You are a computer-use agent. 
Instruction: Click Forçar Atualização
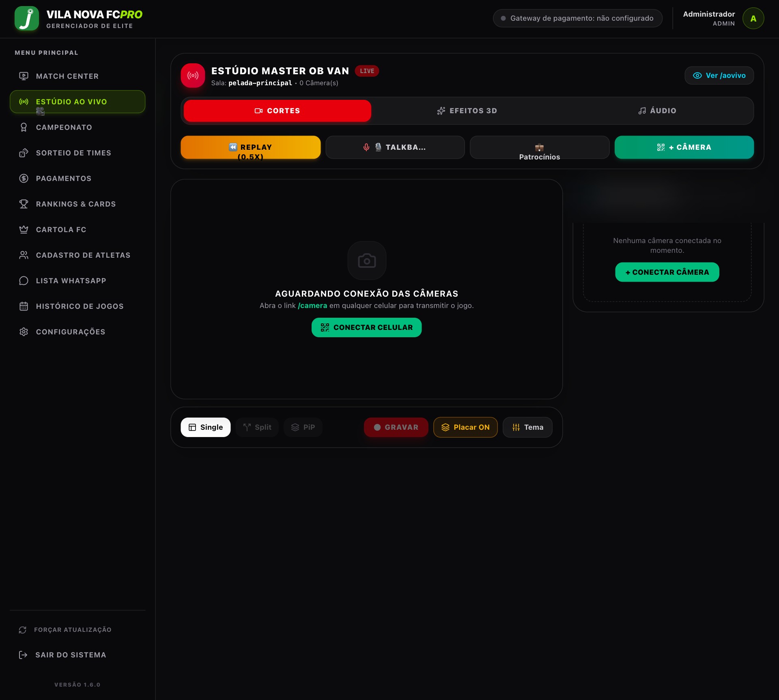tap(77, 630)
